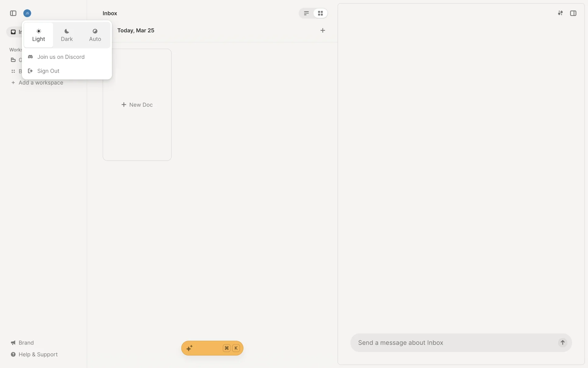Screen dimensions: 588x368
Task: Select Auto theme option
Action: [95, 35]
